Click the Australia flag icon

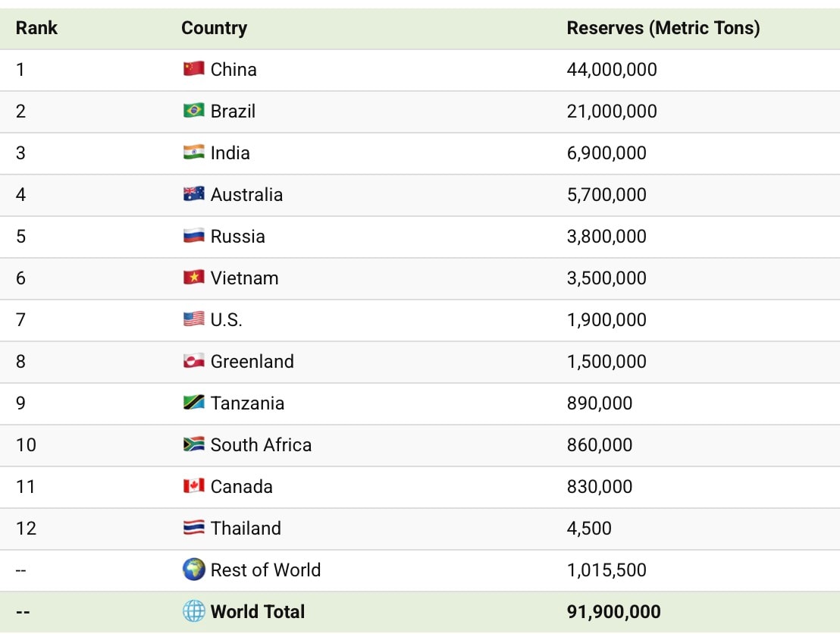(x=193, y=194)
